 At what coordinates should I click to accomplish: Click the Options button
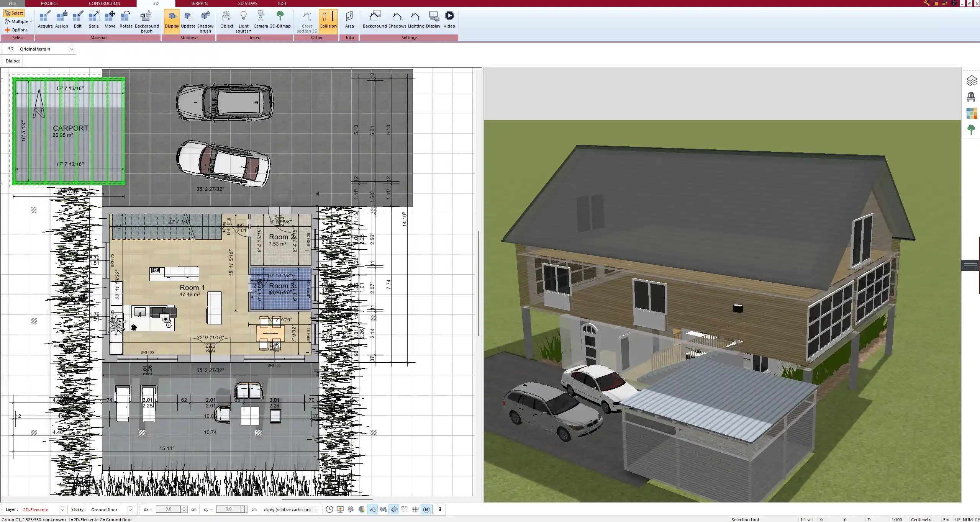pyautogui.click(x=16, y=30)
